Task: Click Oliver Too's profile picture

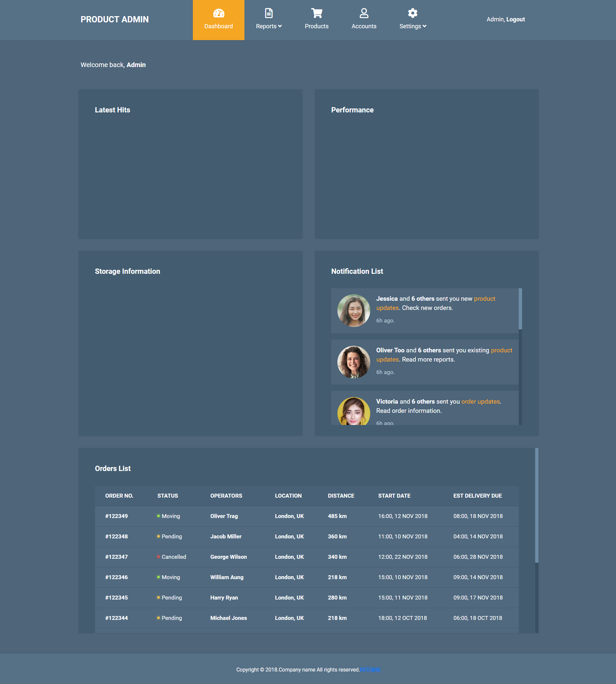Action: click(x=354, y=362)
